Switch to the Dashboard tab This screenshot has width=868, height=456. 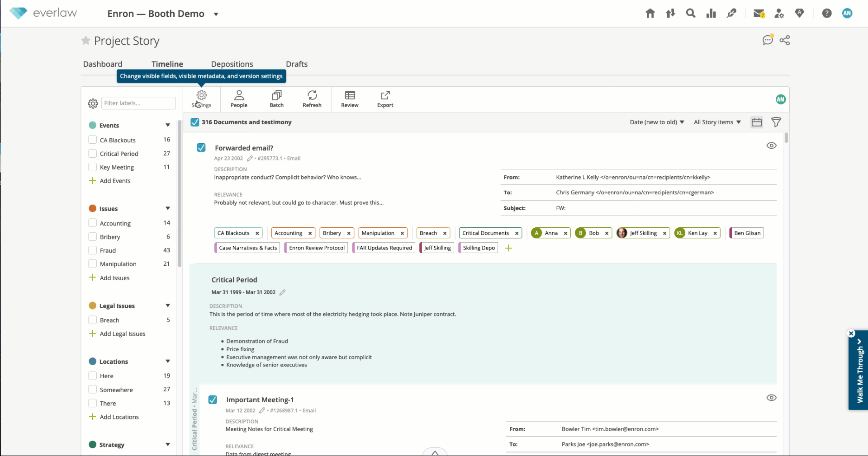103,64
